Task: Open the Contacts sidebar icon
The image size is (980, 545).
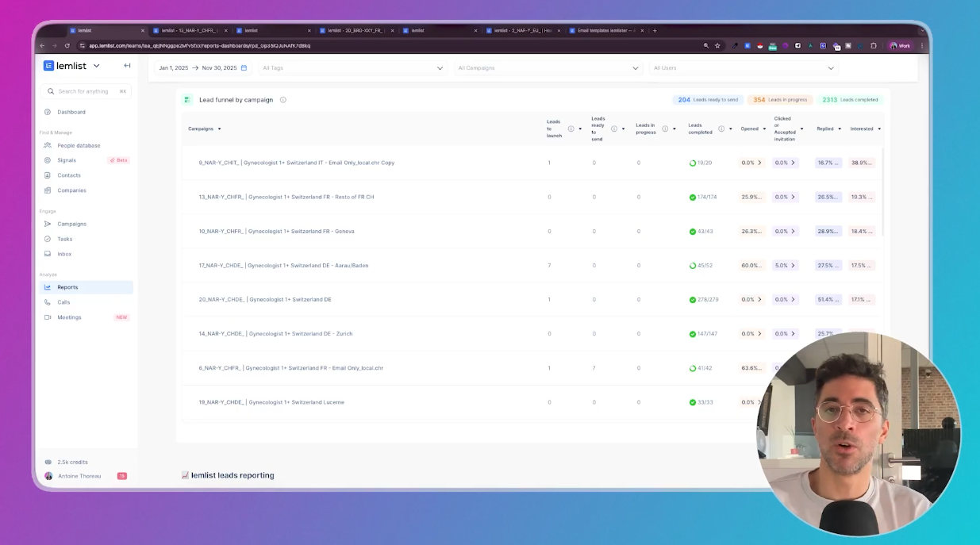Action: 48,175
